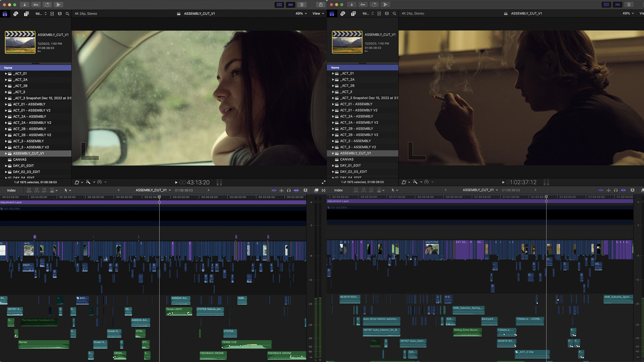Toggle snapping in the timeline
The width and height of the screenshot is (644, 362).
point(296,190)
